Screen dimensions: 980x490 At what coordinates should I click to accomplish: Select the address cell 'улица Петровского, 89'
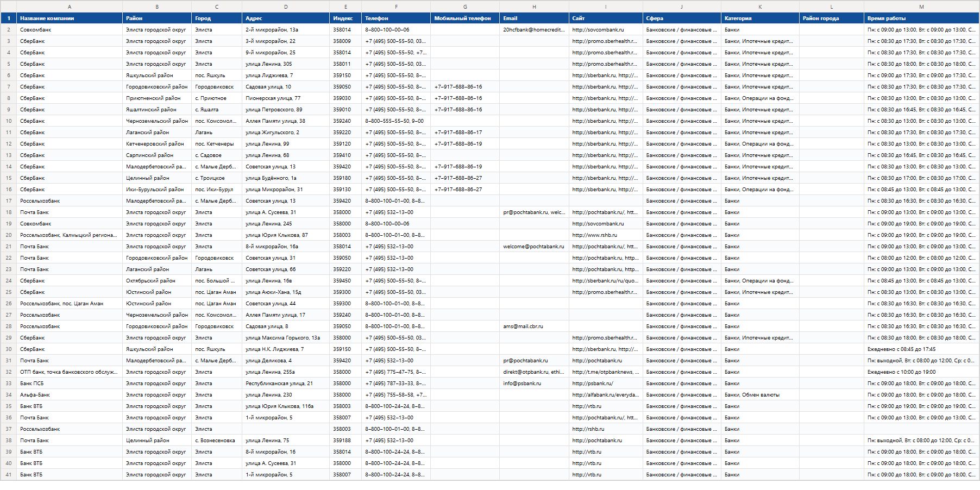(x=286, y=110)
